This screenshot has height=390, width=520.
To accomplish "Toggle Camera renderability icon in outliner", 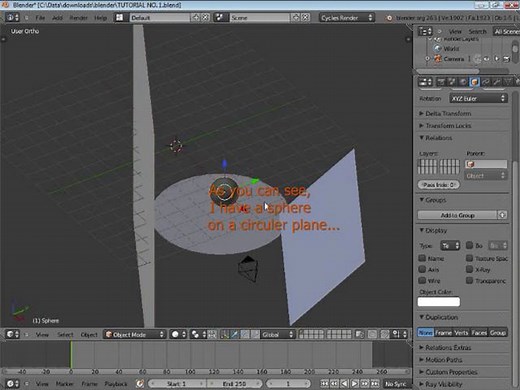I will coord(507,59).
